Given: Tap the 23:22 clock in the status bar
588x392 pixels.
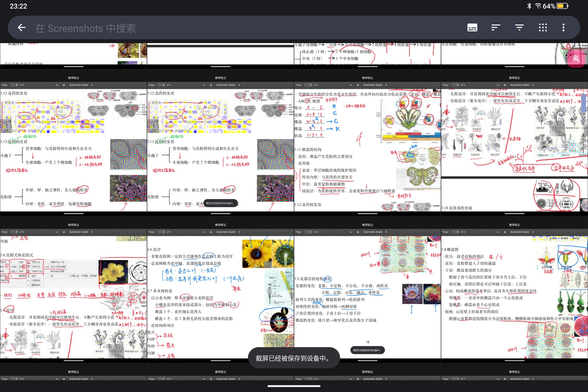Looking at the screenshot, I should tap(18, 6).
